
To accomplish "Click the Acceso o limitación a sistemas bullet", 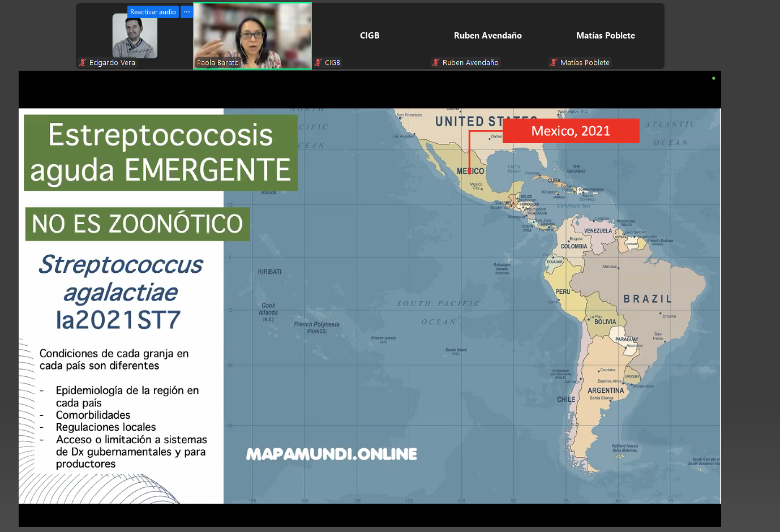I will [131, 452].
